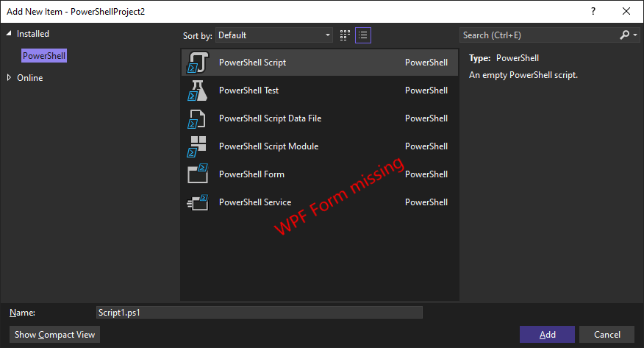The image size is (644, 348).
Task: Expand the Online tree node
Action: pyautogui.click(x=9, y=78)
